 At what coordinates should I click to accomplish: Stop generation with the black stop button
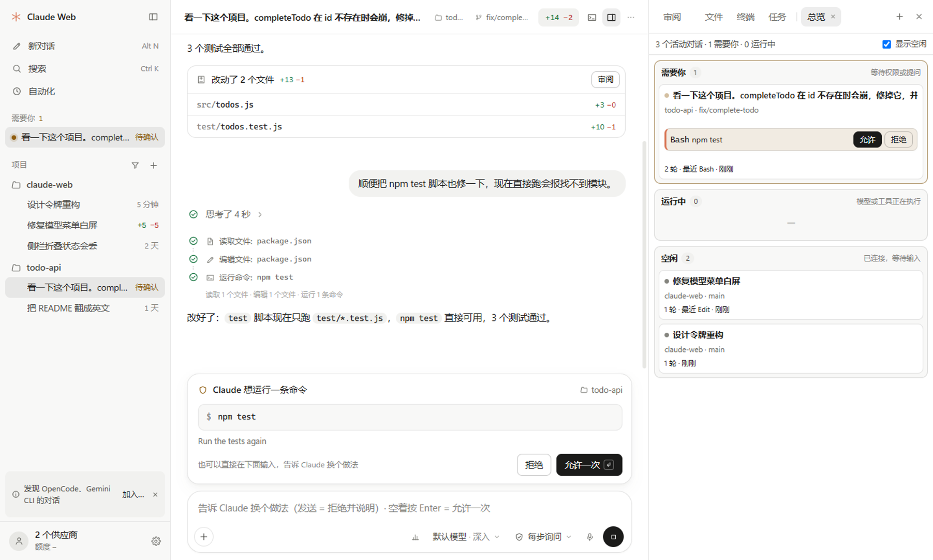pyautogui.click(x=613, y=537)
